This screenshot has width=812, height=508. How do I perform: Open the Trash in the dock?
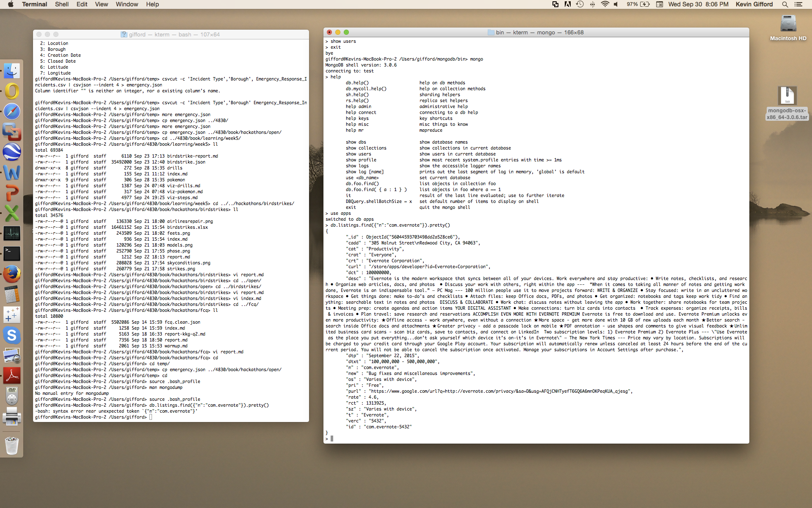pyautogui.click(x=12, y=446)
